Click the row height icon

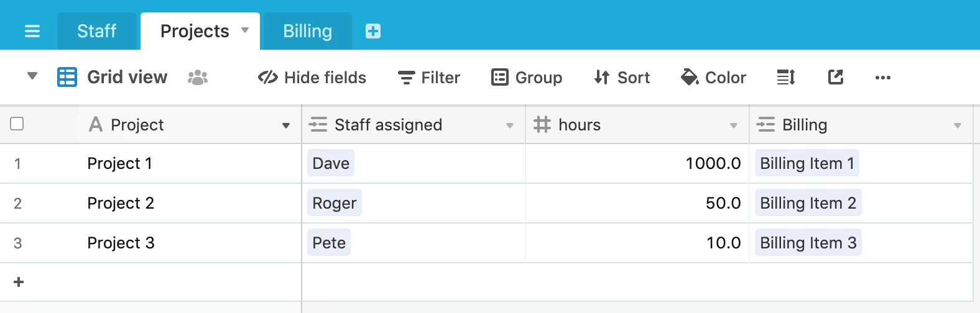click(x=786, y=77)
